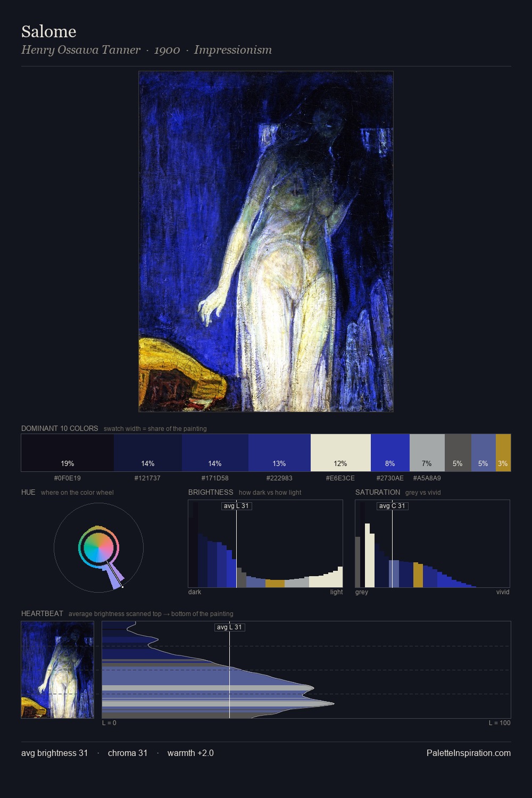The height and width of the screenshot is (798, 532).
Task: Click the 'where on the color wheel' caption
Action: [77, 493]
